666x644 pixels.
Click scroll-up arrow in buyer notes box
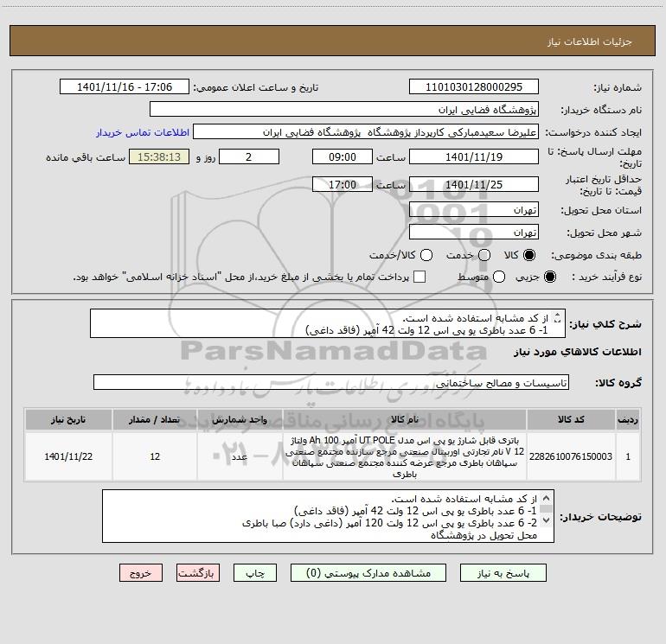(x=547, y=498)
